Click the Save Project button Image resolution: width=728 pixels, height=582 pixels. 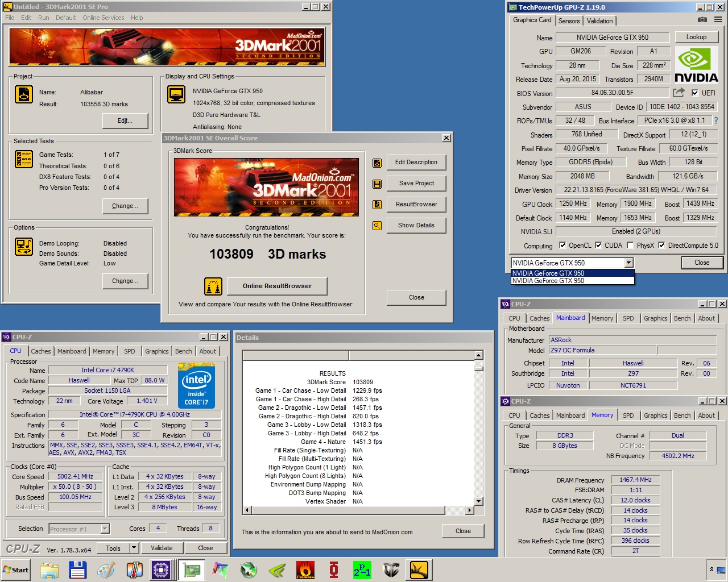[416, 184]
